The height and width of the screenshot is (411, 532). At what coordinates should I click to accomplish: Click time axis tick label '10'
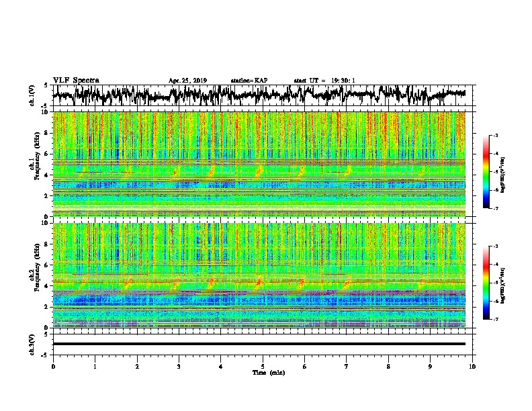tap(472, 367)
